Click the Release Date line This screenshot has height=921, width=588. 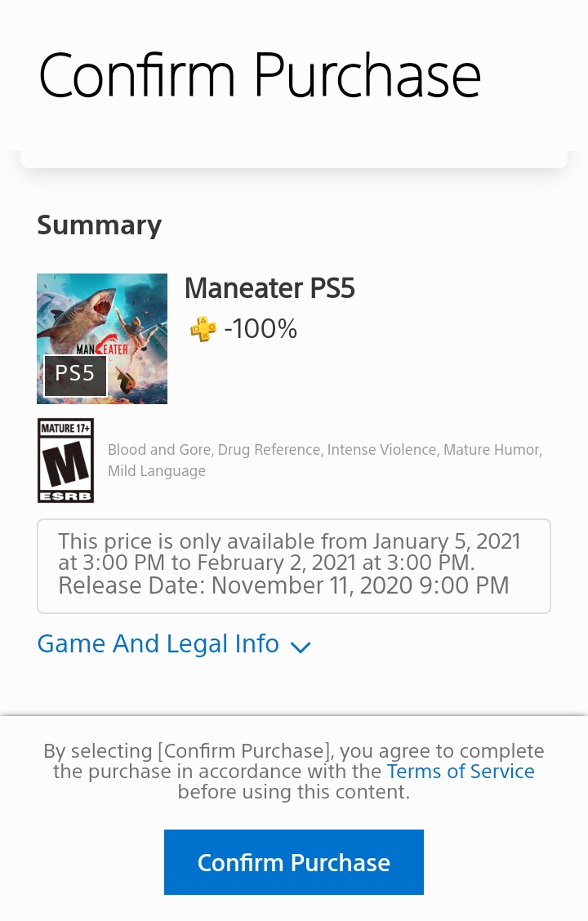[x=283, y=585]
